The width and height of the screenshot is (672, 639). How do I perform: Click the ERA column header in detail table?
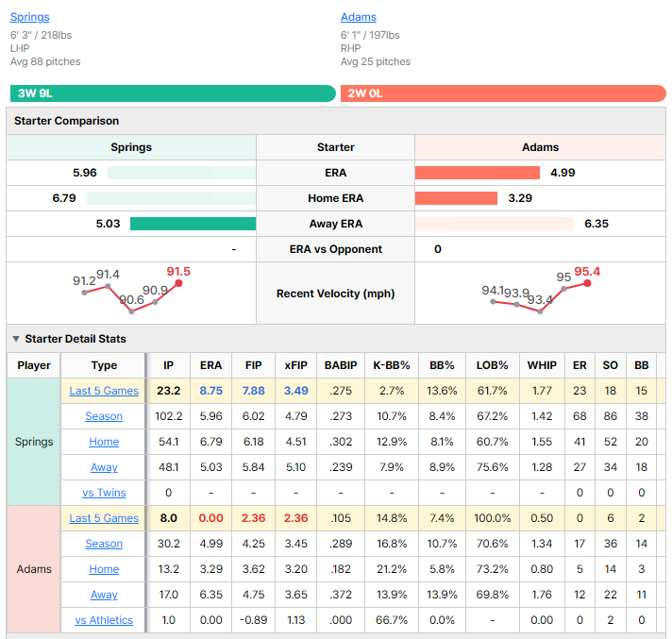(x=210, y=365)
